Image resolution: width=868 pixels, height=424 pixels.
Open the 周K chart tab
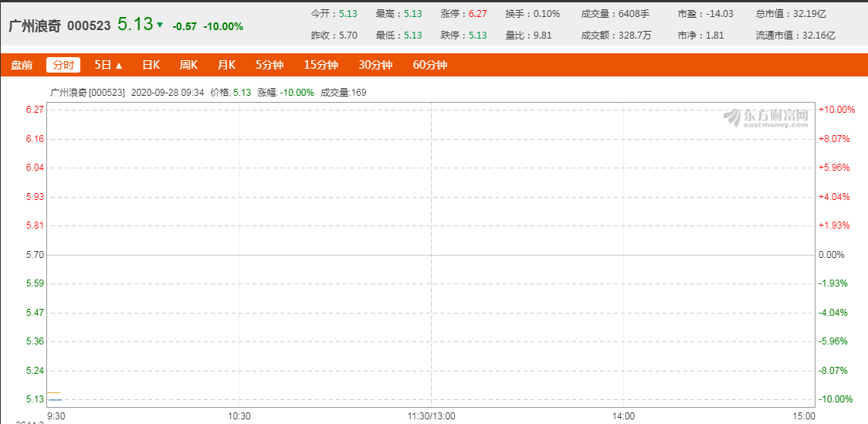[188, 66]
